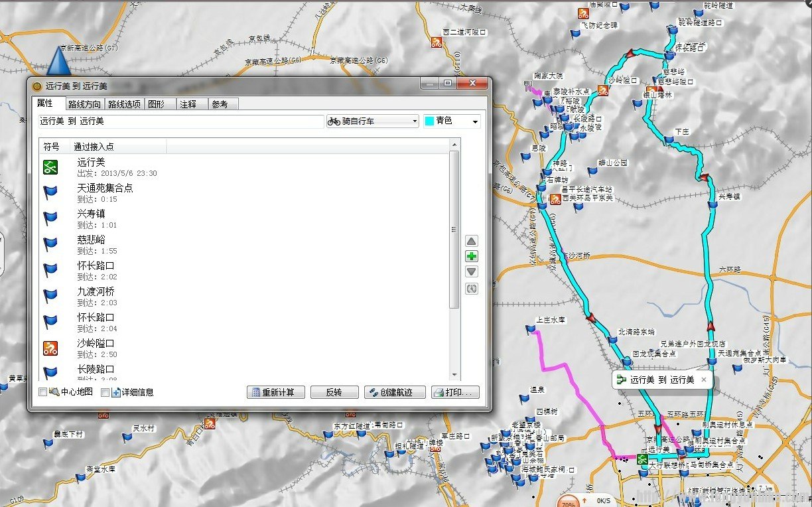Image resolution: width=812 pixels, height=507 pixels.
Task: Open the 青色 route color dropdown
Action: coord(474,121)
